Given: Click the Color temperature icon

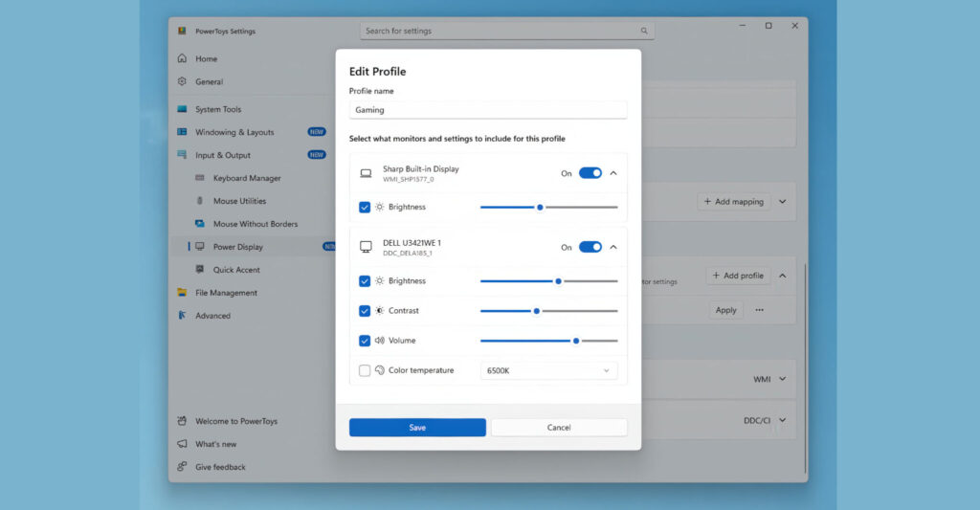Looking at the screenshot, I should 379,370.
